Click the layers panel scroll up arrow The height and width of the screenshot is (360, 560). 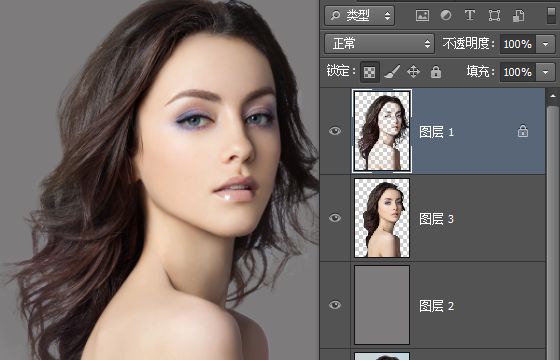click(553, 96)
